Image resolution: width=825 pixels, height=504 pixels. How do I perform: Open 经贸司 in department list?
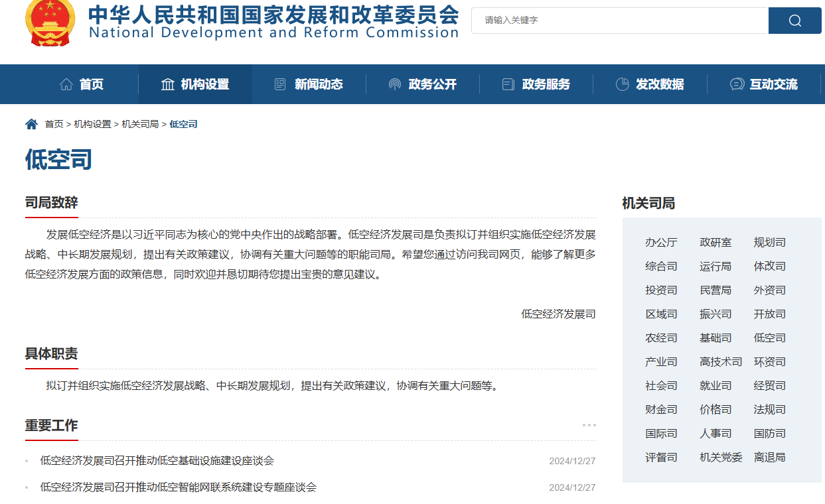pos(769,385)
